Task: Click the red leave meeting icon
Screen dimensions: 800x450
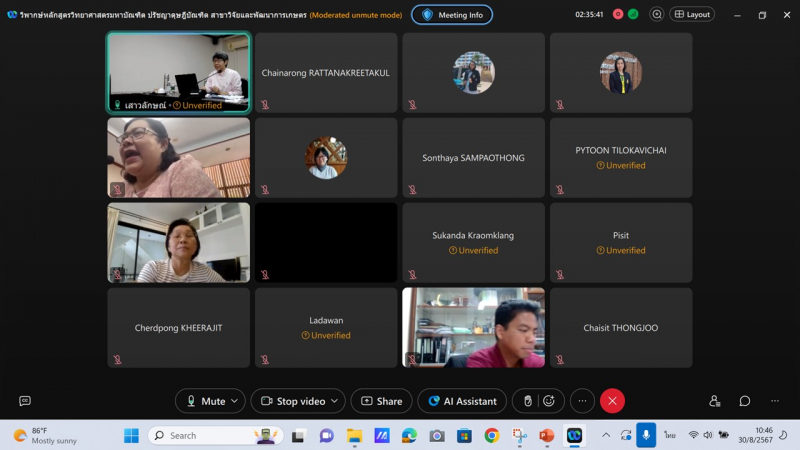Action: tap(612, 401)
